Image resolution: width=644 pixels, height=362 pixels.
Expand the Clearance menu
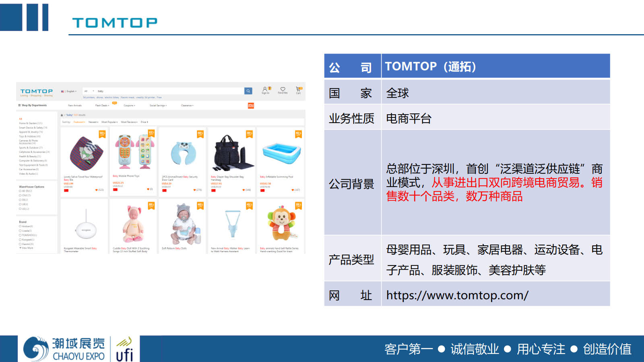(x=187, y=105)
